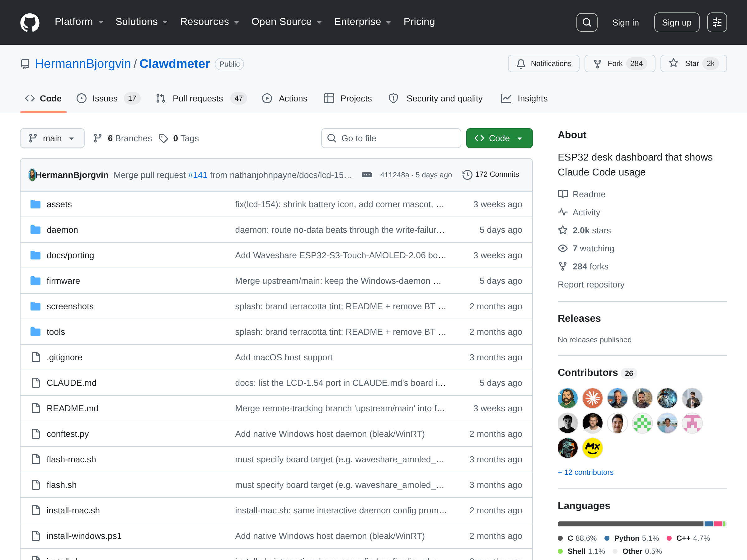Image resolution: width=747 pixels, height=560 pixels.
Task: Show the + 12 contributors link
Action: click(585, 472)
